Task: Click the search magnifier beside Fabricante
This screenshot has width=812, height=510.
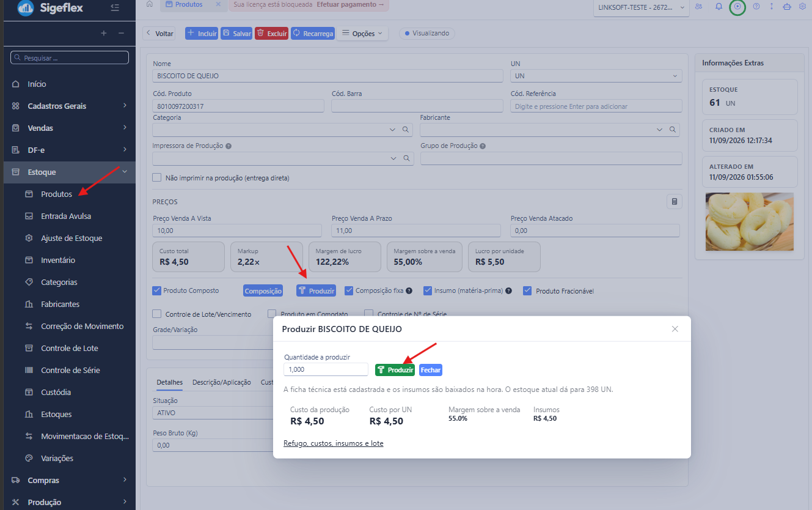Action: coord(672,130)
